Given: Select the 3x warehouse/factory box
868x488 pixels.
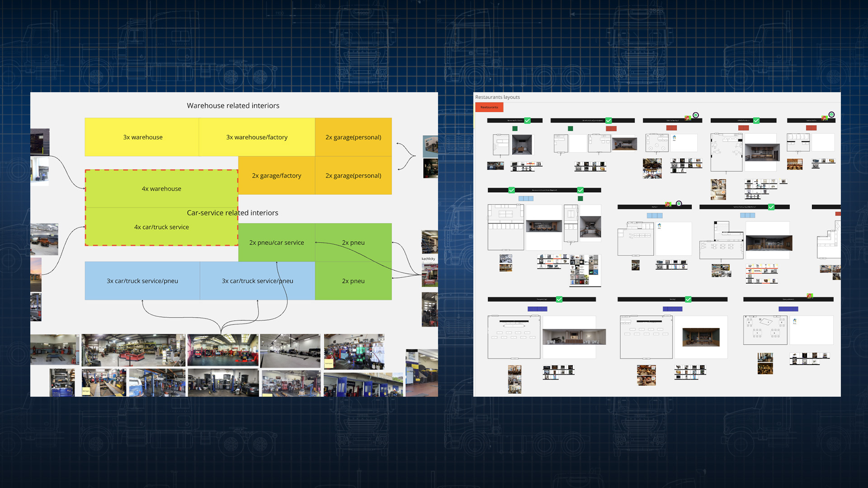Looking at the screenshot, I should (257, 137).
